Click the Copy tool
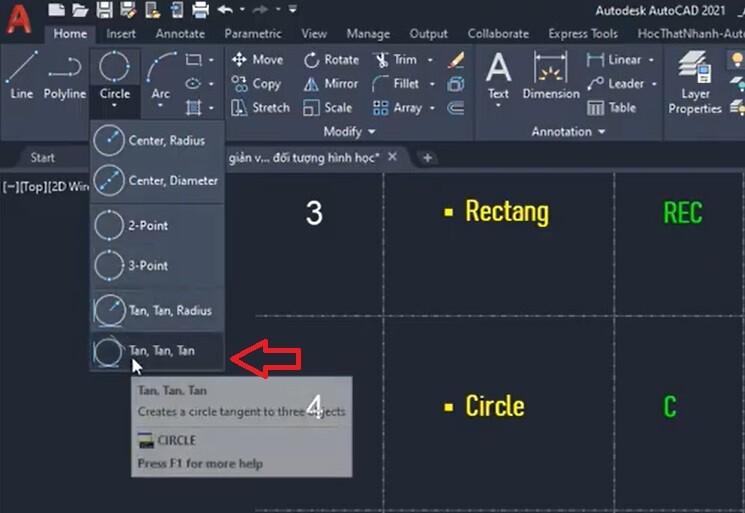Image resolution: width=745 pixels, height=513 pixels. click(x=256, y=84)
